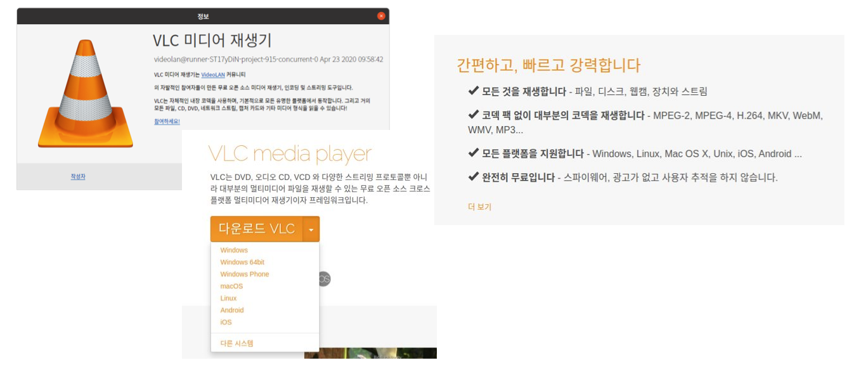Viewport: 868px width, 376px height.
Task: Close the 정보 about dialog
Action: (381, 16)
